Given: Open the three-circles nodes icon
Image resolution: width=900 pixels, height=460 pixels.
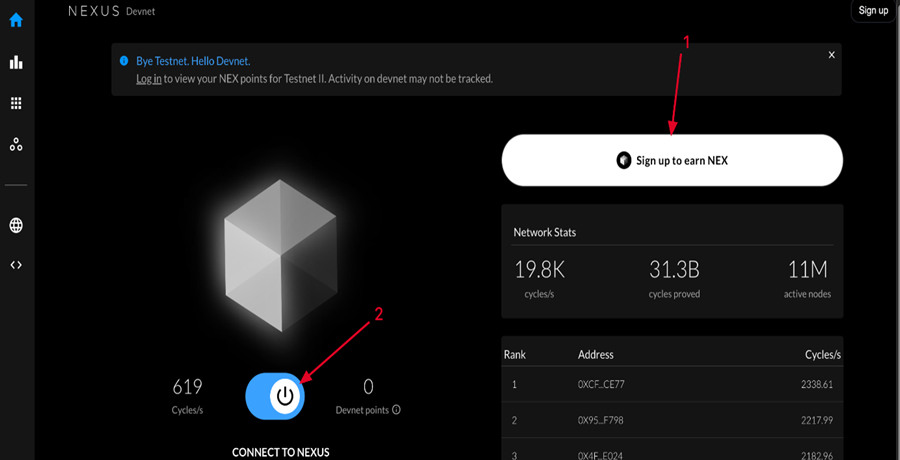Looking at the screenshot, I should (16, 145).
